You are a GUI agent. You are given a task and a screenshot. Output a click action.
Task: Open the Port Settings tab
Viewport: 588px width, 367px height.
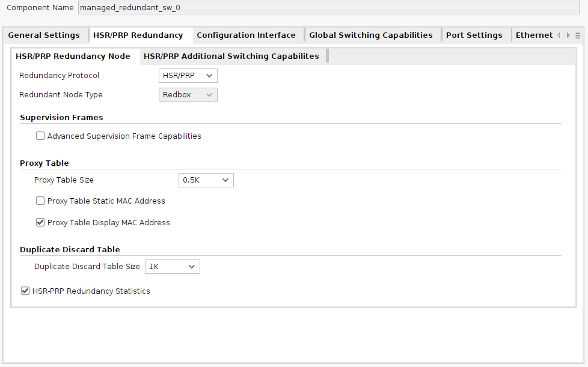(474, 35)
